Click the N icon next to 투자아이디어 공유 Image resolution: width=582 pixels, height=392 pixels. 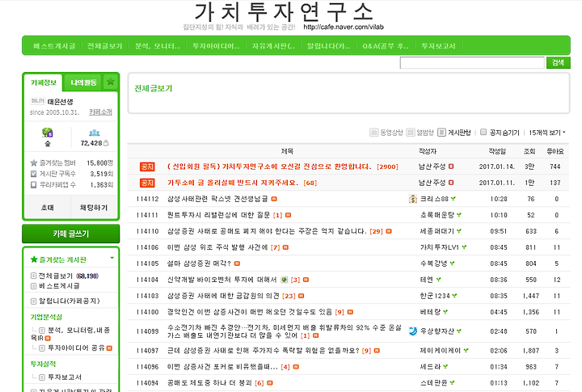(109, 348)
